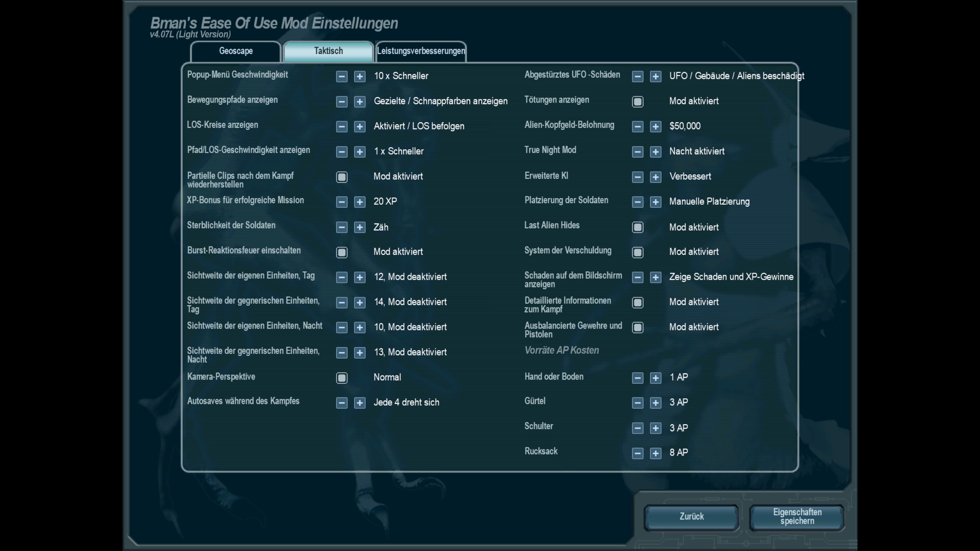Click plus next to Erweiterte KI

(x=655, y=177)
